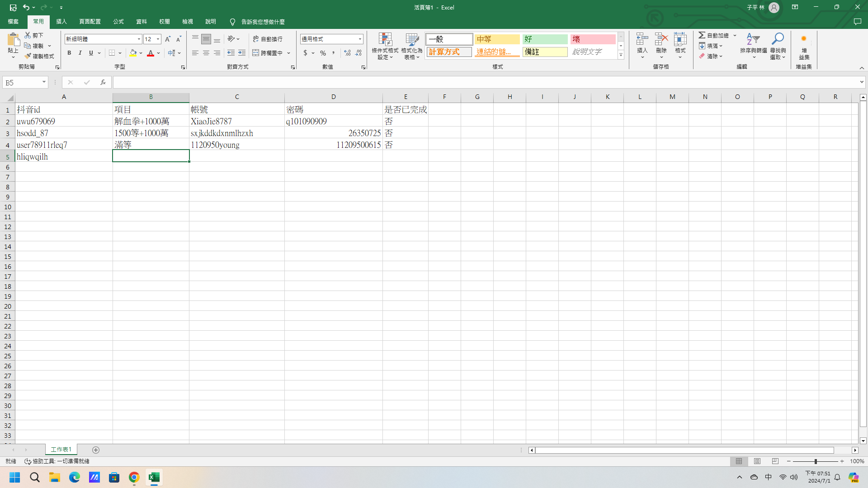Click the Save icon in the title bar
Screen dimensions: 868x488
coord(13,7)
